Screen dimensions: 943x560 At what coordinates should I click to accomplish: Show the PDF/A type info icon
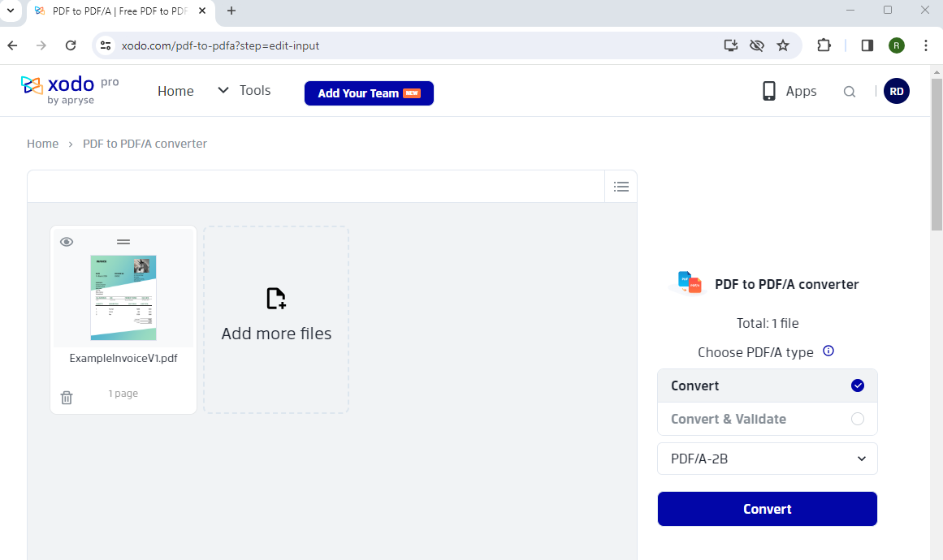tap(828, 351)
